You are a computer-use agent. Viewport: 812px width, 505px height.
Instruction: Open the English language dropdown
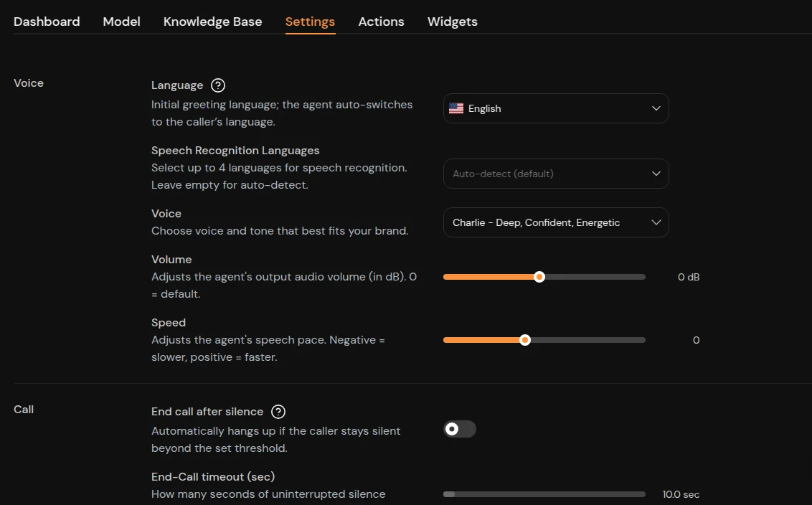click(x=556, y=108)
